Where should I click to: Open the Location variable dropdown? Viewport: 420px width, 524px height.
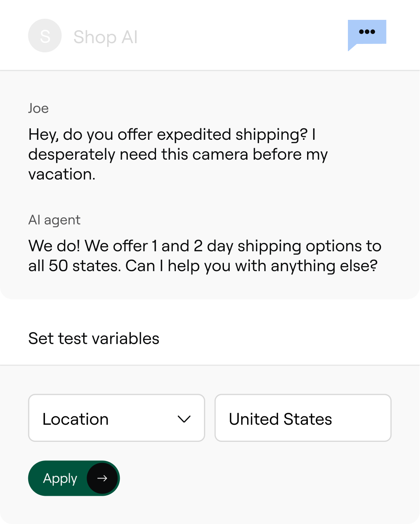116,418
